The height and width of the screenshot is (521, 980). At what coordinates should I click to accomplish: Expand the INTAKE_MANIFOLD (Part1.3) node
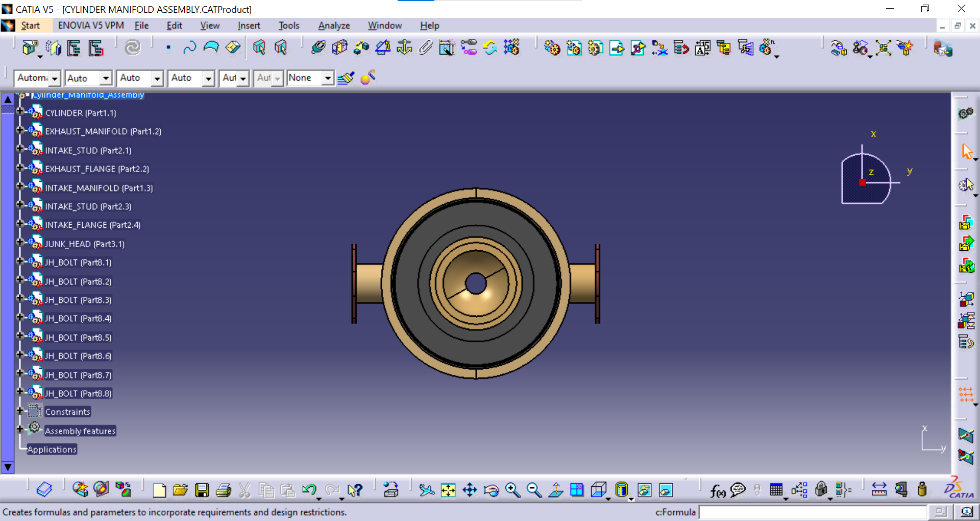click(x=20, y=186)
